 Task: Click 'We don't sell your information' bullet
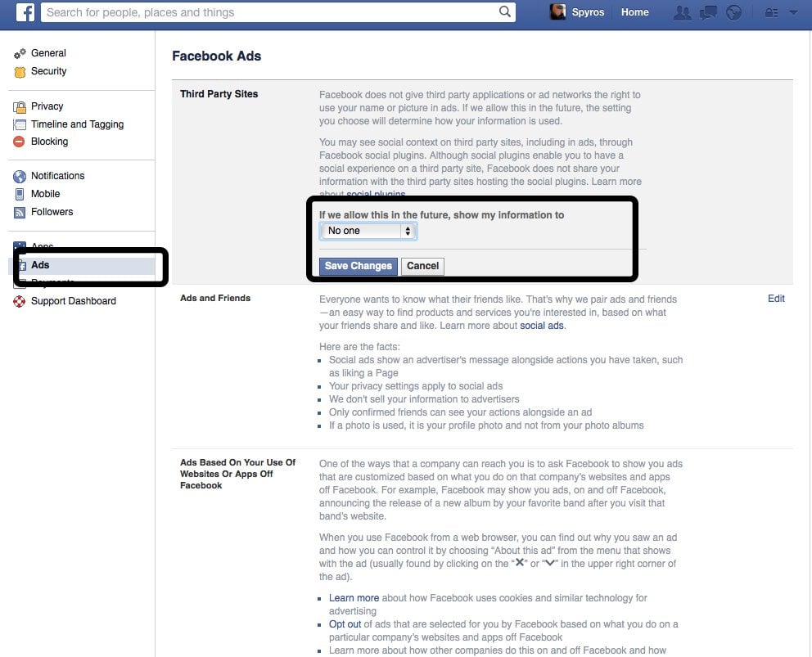pyautogui.click(x=424, y=399)
